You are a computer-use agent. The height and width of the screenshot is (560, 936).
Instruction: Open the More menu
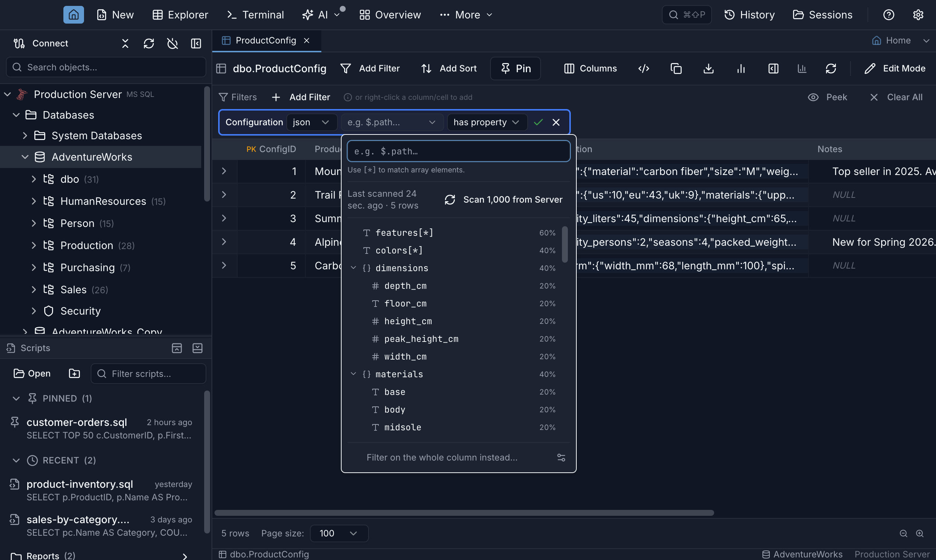click(x=466, y=15)
